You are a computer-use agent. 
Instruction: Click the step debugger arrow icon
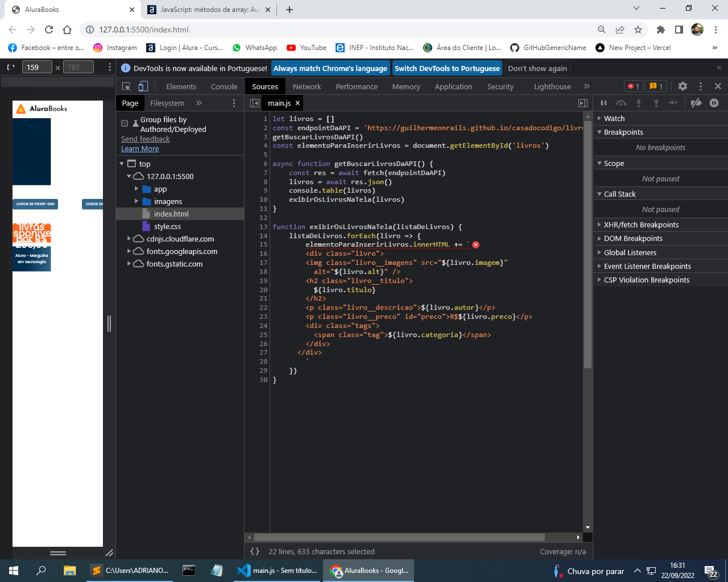673,103
